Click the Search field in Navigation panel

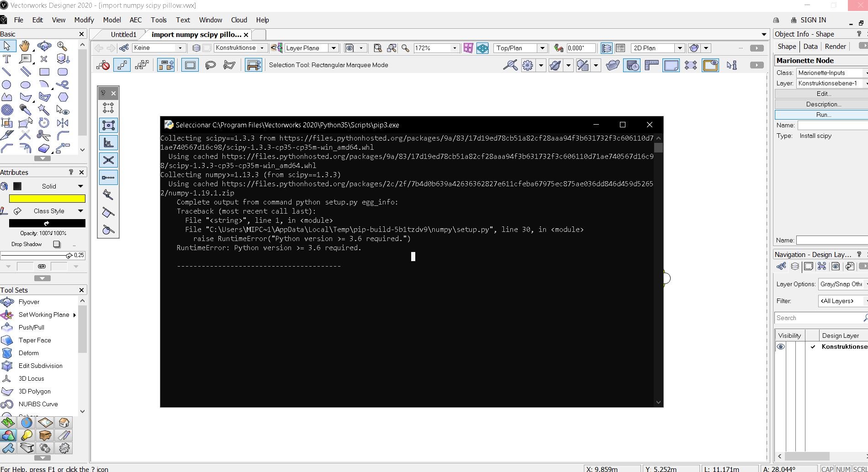(818, 318)
